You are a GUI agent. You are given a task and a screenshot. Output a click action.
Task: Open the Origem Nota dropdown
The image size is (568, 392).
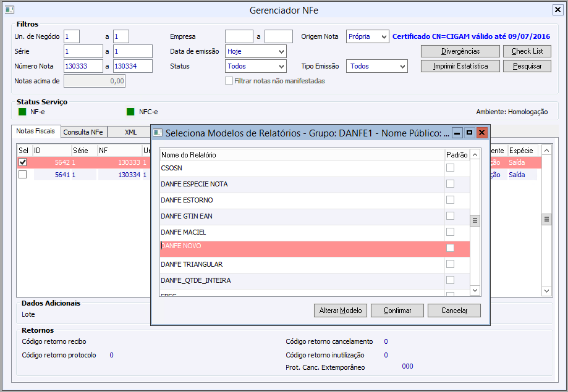[384, 36]
